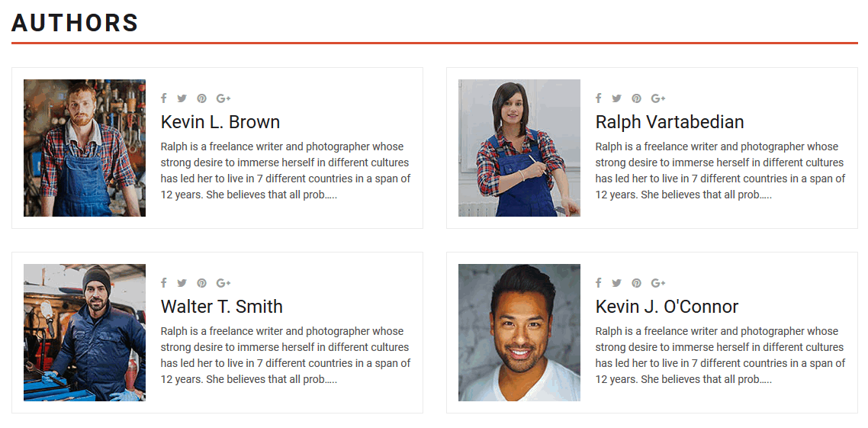This screenshot has height=428, width=868.
Task: Click Pinterest icon above Kevin L. Brown
Action: click(201, 98)
